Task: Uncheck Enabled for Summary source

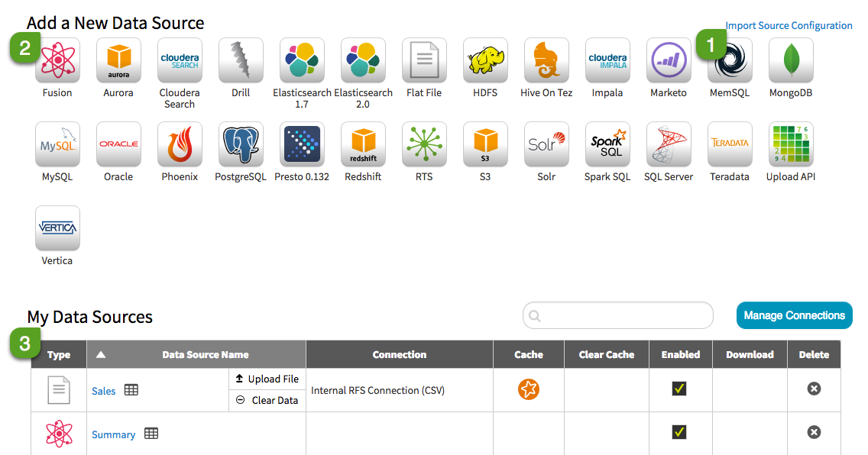Action: (x=679, y=432)
